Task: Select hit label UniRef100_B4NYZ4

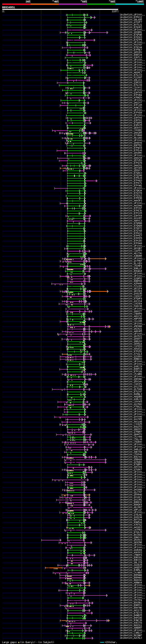Action: (x=131, y=55)
